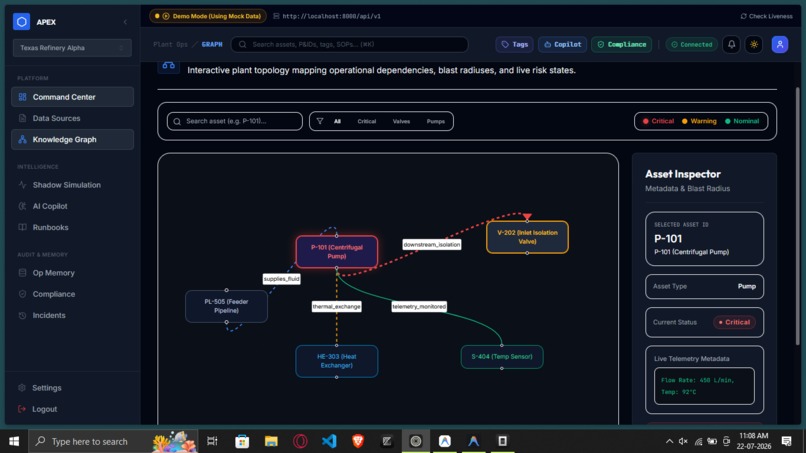Open Brave browser from the taskbar
The width and height of the screenshot is (806, 453).
tap(358, 441)
